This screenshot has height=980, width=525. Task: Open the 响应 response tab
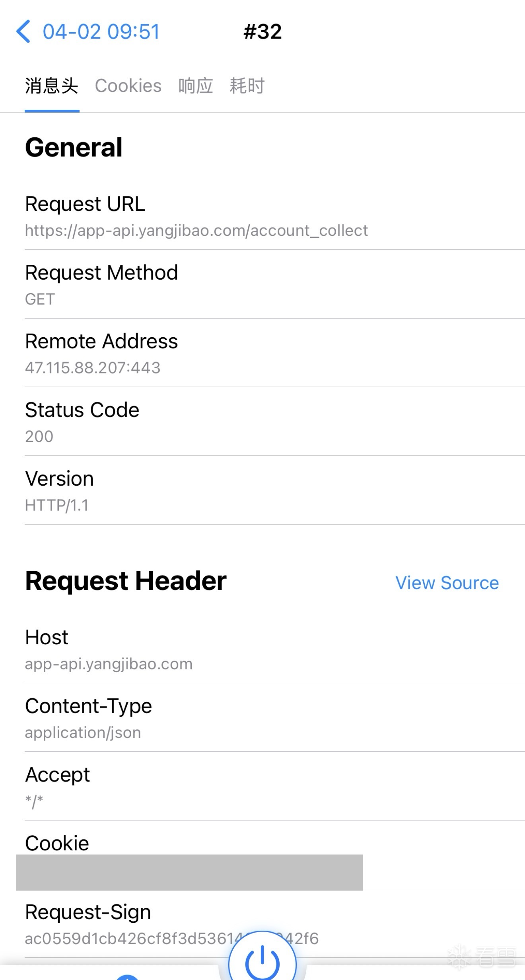195,86
